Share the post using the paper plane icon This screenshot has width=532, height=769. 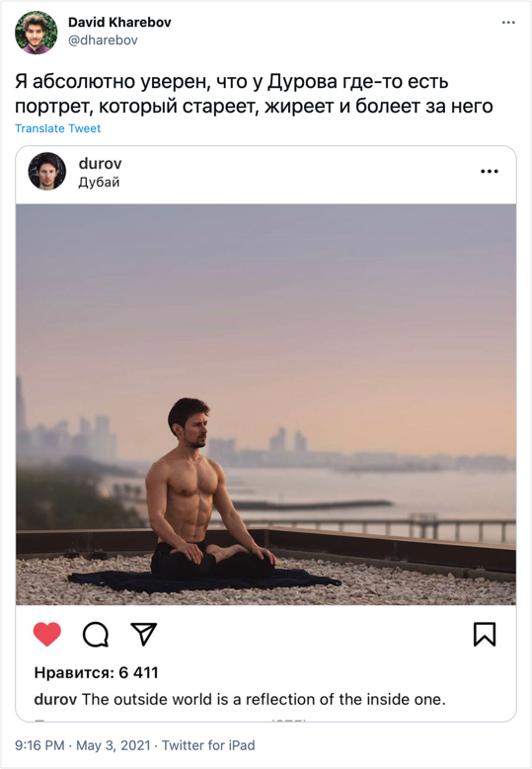pos(143,634)
